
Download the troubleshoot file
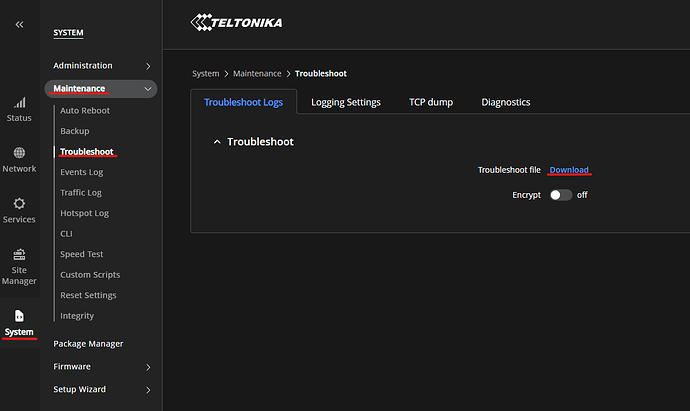(x=569, y=170)
